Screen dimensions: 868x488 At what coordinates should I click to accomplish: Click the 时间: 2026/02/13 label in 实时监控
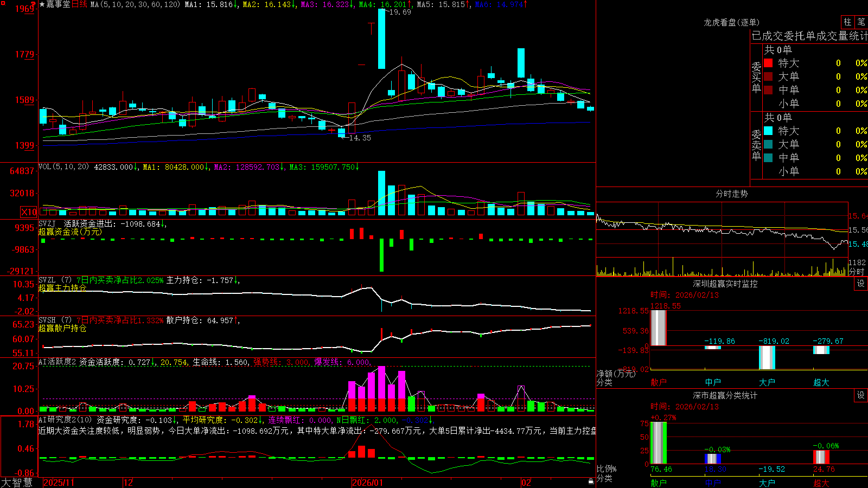[x=685, y=295]
